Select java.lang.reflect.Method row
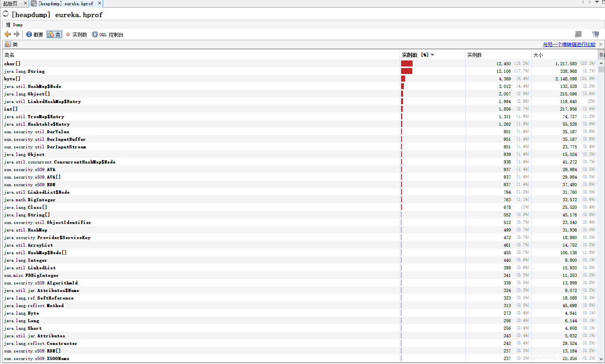Viewport: 605px width, 364px height. pos(301,306)
